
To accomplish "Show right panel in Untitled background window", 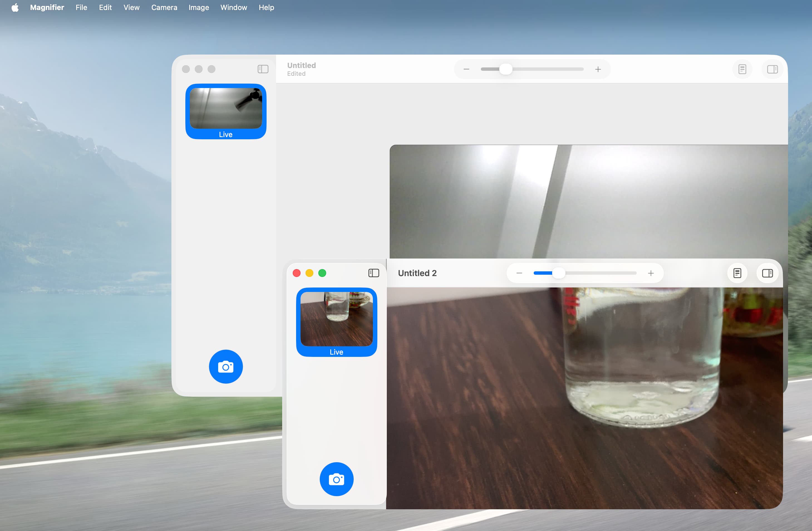I will pyautogui.click(x=772, y=69).
